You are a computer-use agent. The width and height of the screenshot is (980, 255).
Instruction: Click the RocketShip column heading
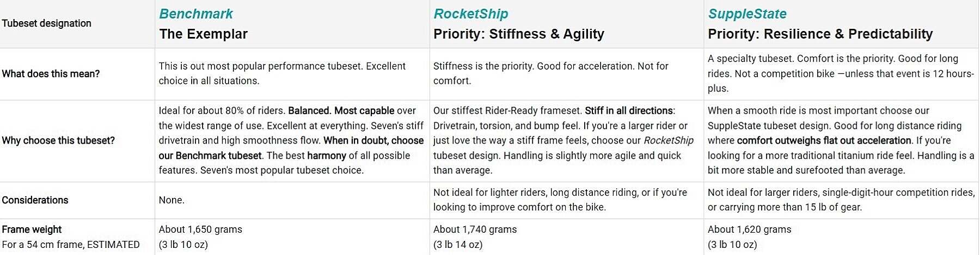coord(470,14)
